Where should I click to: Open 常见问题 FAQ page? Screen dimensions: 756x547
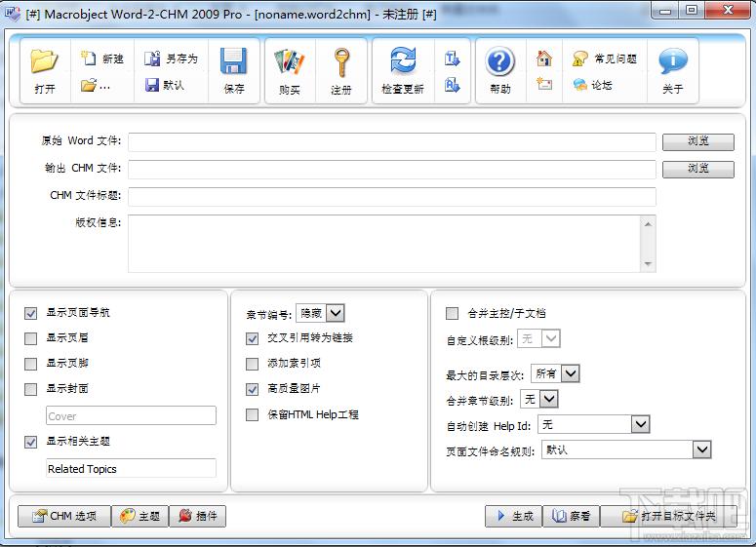pyautogui.click(x=605, y=59)
